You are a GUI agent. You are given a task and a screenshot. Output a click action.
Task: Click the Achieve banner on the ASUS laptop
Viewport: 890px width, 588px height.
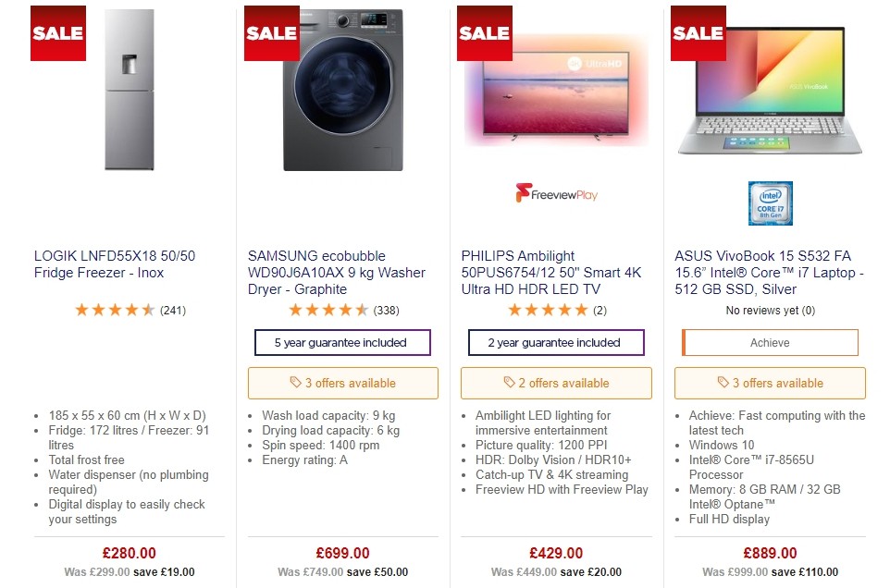click(769, 342)
